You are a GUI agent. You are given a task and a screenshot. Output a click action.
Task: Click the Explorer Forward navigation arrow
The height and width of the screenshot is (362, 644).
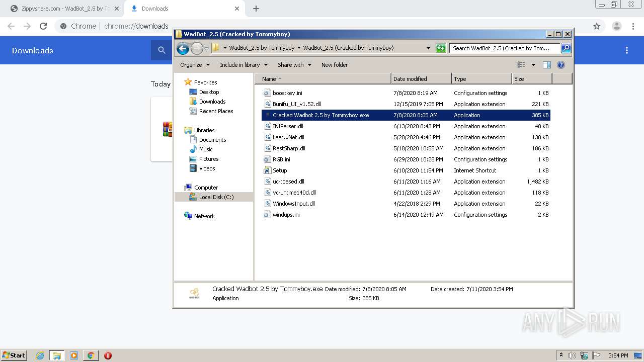pos(197,48)
